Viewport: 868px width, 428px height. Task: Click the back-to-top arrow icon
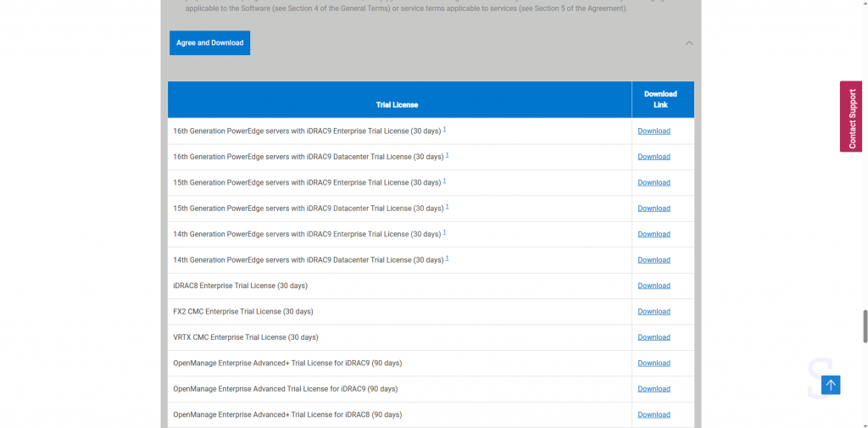[x=831, y=385]
